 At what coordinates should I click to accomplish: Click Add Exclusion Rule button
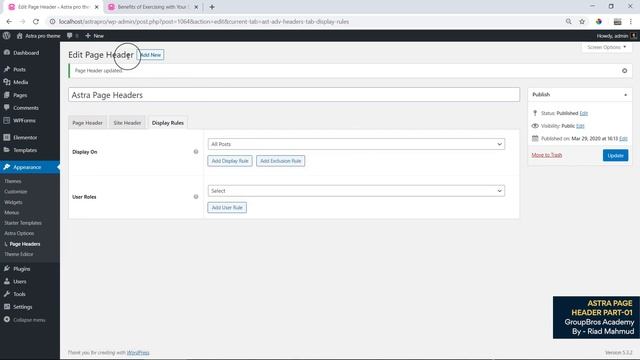[x=280, y=161]
